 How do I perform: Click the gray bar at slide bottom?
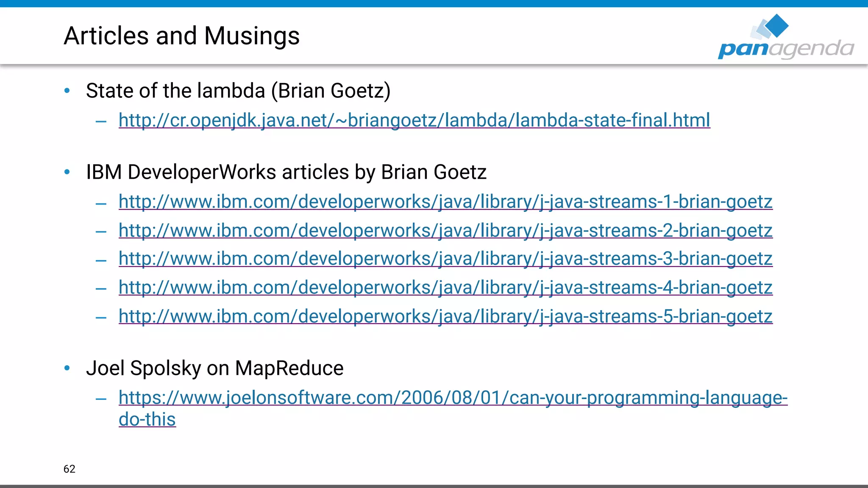coord(434,486)
